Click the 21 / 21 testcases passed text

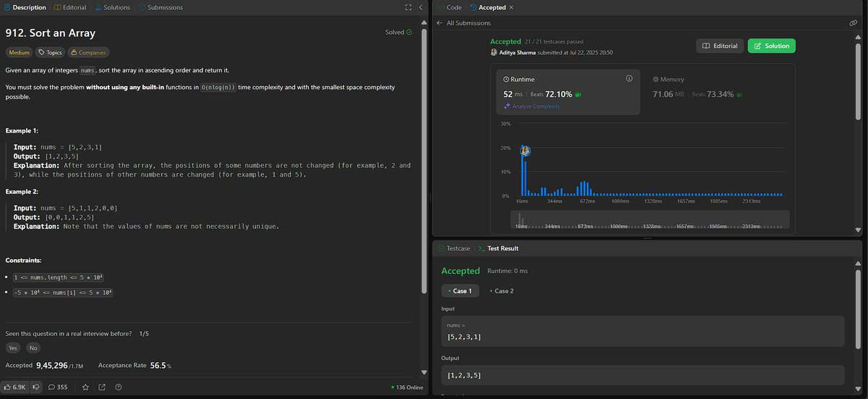click(x=553, y=42)
